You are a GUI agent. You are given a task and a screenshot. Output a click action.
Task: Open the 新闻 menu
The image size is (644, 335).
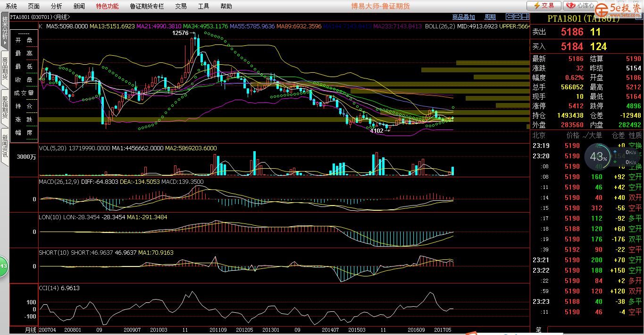[79, 6]
